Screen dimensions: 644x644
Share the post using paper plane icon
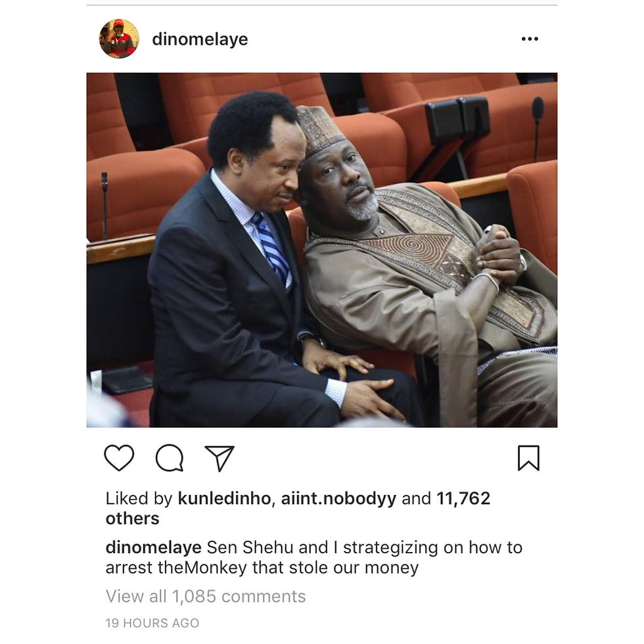(x=219, y=458)
